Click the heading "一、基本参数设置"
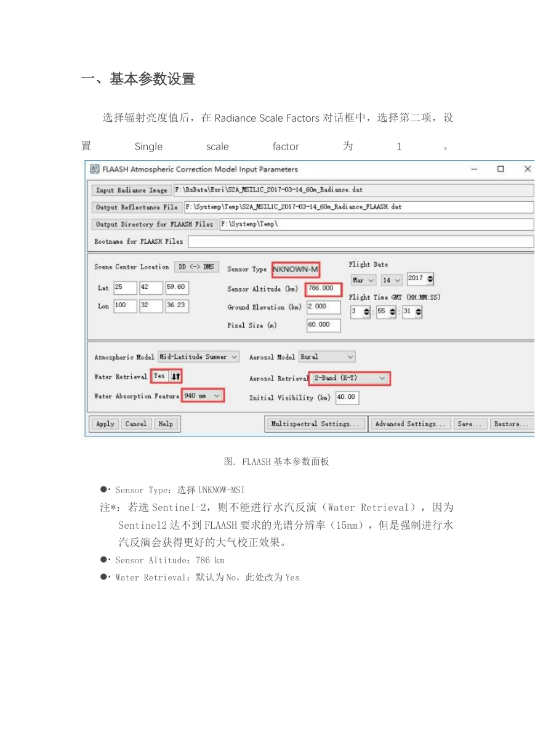This screenshot has width=535, height=756. [139, 79]
